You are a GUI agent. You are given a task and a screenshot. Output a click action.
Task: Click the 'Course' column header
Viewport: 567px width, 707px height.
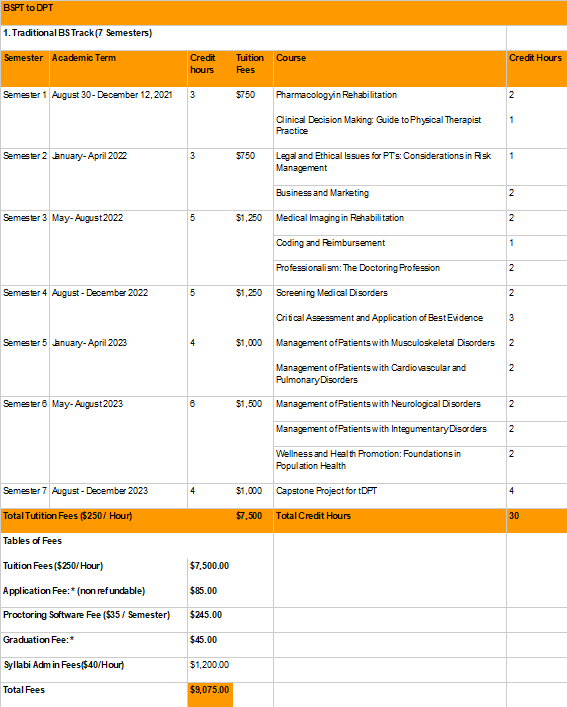tap(291, 58)
